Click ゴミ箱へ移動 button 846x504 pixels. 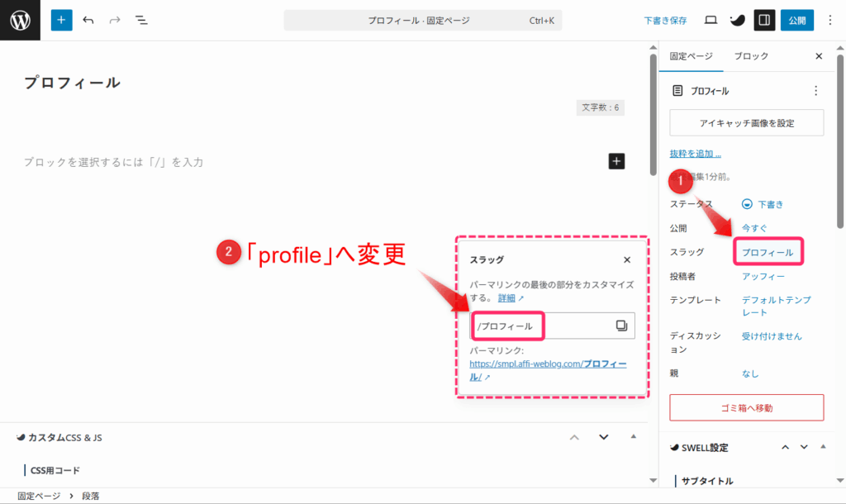747,408
